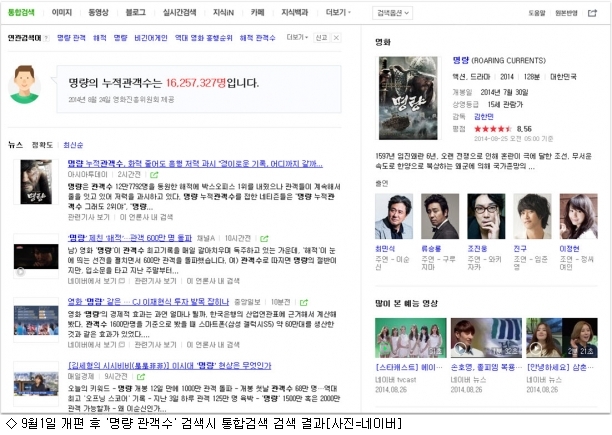Click related search 명량 관객
The height and width of the screenshot is (435, 612).
pos(71,38)
